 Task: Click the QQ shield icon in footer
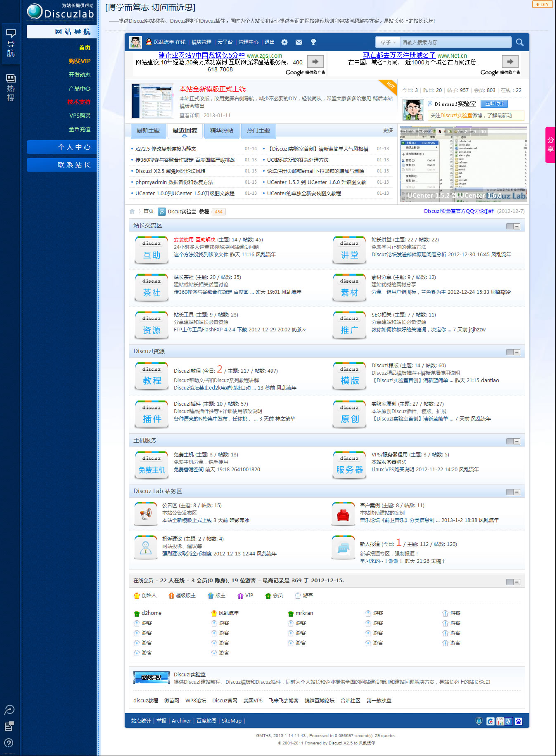[x=479, y=721]
